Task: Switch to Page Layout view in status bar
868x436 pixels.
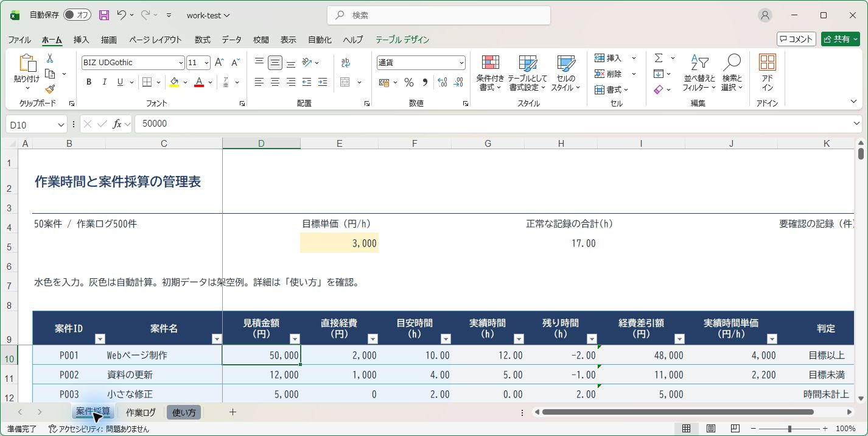Action: click(710, 429)
